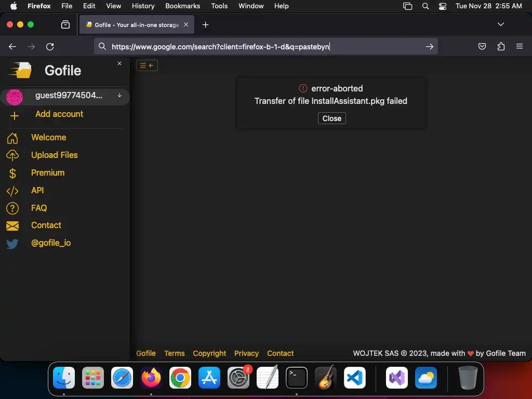
Task: Click the Welcome home icon
Action: click(x=12, y=138)
